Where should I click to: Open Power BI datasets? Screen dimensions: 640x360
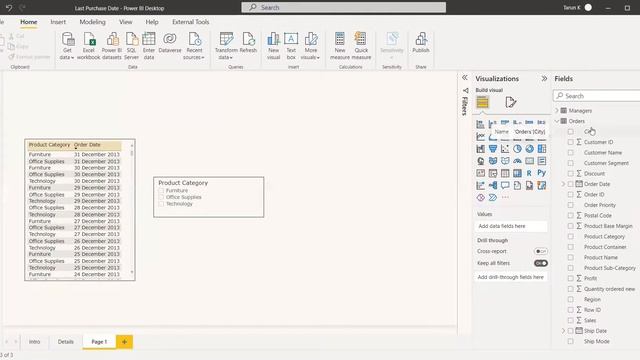112,46
